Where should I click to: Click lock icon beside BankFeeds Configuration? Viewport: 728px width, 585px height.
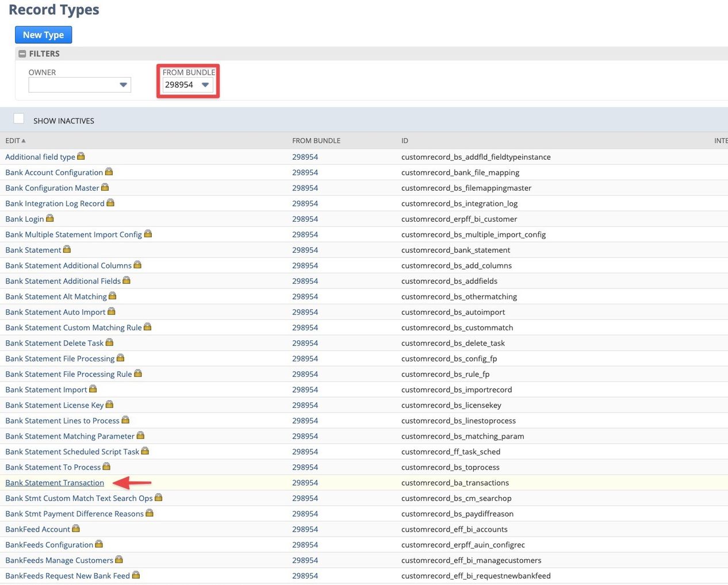point(99,544)
